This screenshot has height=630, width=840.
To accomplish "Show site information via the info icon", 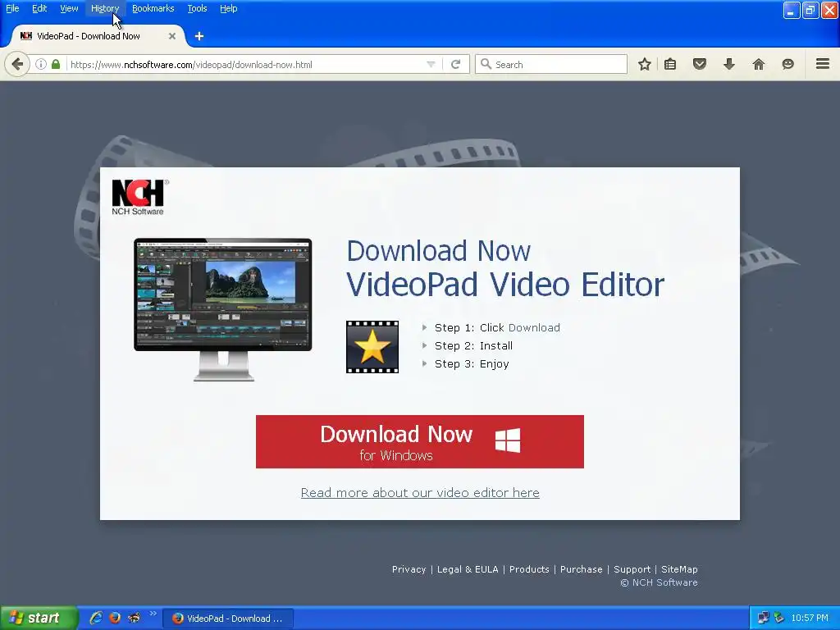I will point(41,64).
